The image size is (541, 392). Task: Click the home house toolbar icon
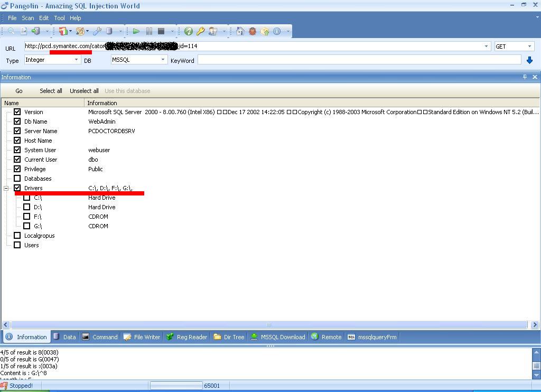[x=240, y=31]
